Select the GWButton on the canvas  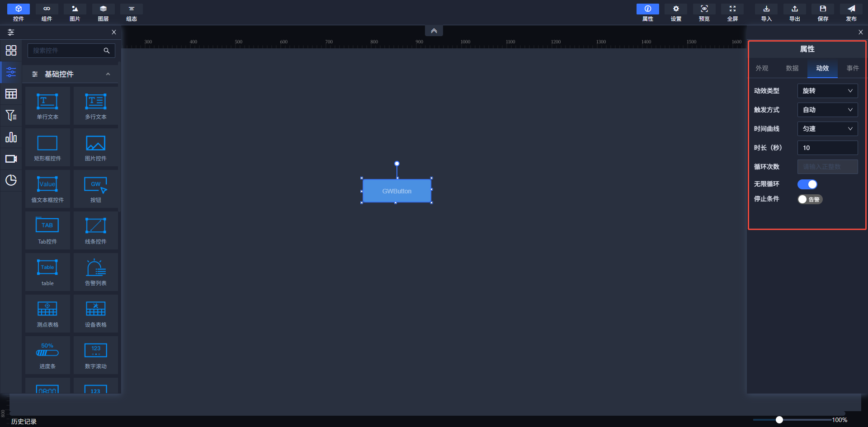397,191
